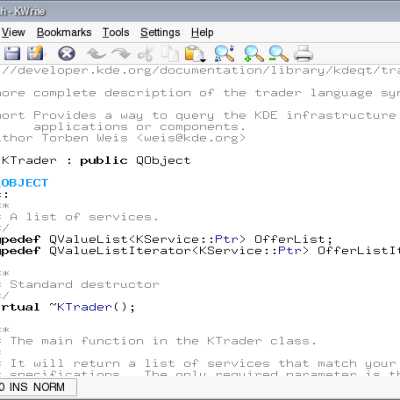The height and width of the screenshot is (400, 400).
Task: Undo the last edit via toolbar arrow
Action: (96, 53)
